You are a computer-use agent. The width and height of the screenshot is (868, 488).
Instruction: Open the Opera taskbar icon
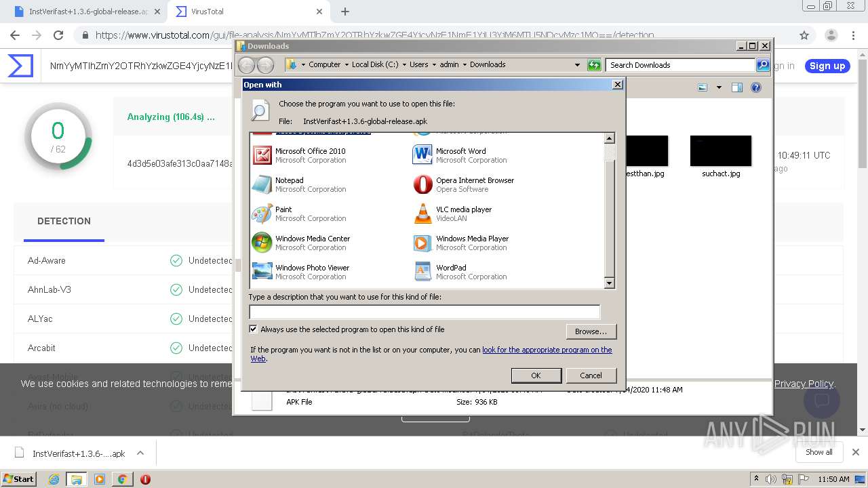(x=145, y=479)
